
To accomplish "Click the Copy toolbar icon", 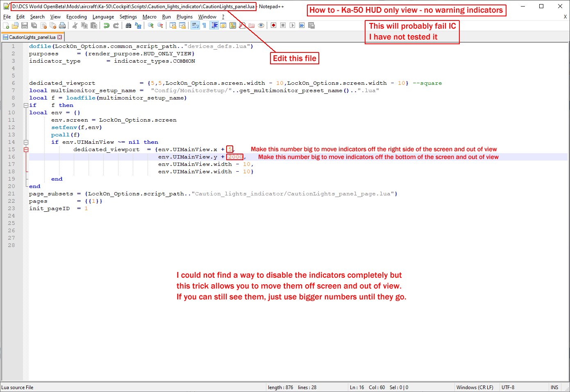I will (84, 25).
